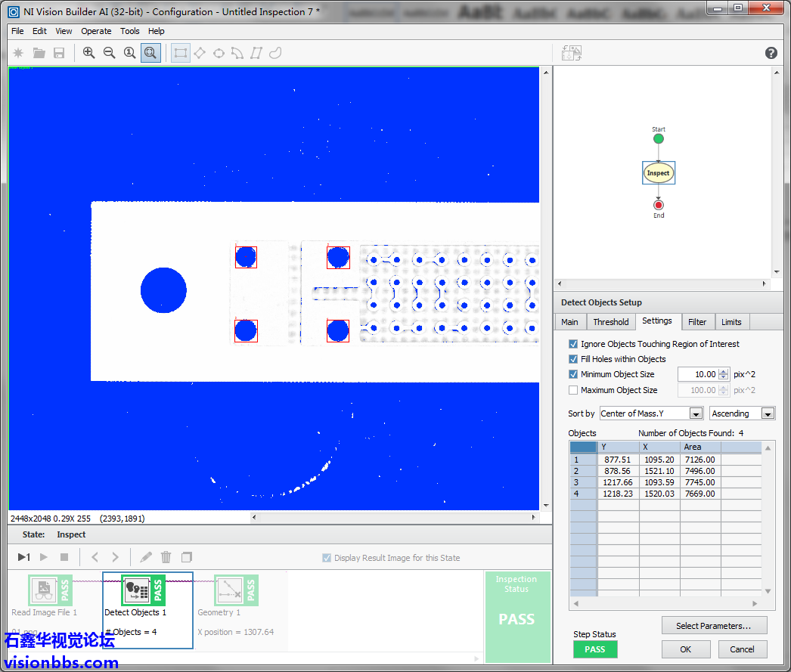791x672 pixels.
Task: Select the Freehand region tool
Action: click(x=276, y=53)
